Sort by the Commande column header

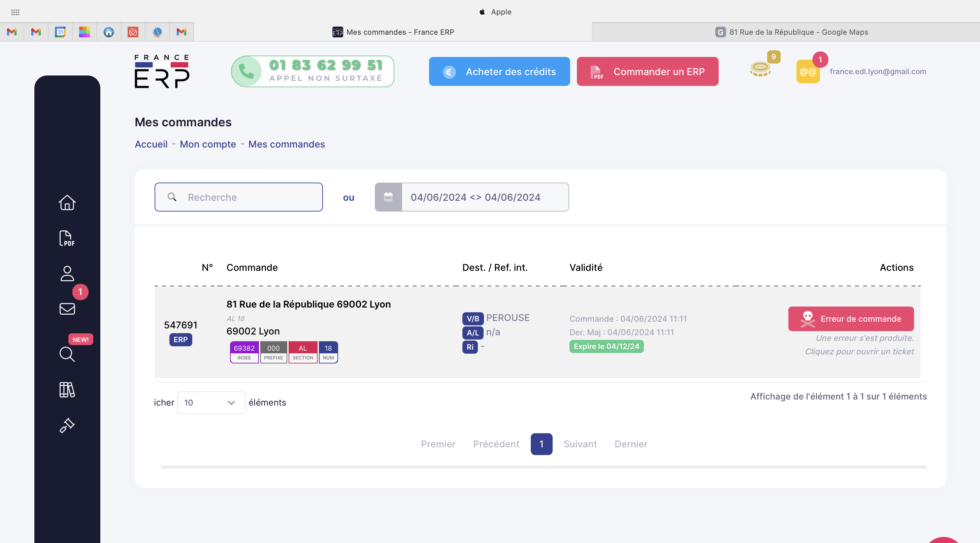[252, 267]
